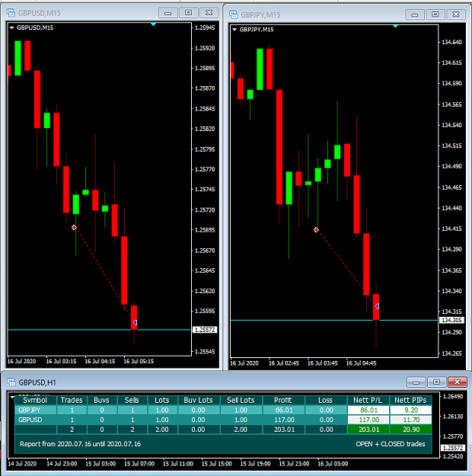The height and width of the screenshot is (476, 472).
Task: Close the GBPUSD,M15 chart window
Action: [x=209, y=13]
